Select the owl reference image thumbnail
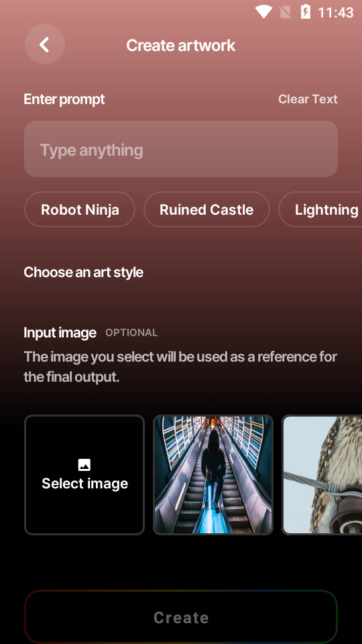The width and height of the screenshot is (362, 644). point(322,475)
